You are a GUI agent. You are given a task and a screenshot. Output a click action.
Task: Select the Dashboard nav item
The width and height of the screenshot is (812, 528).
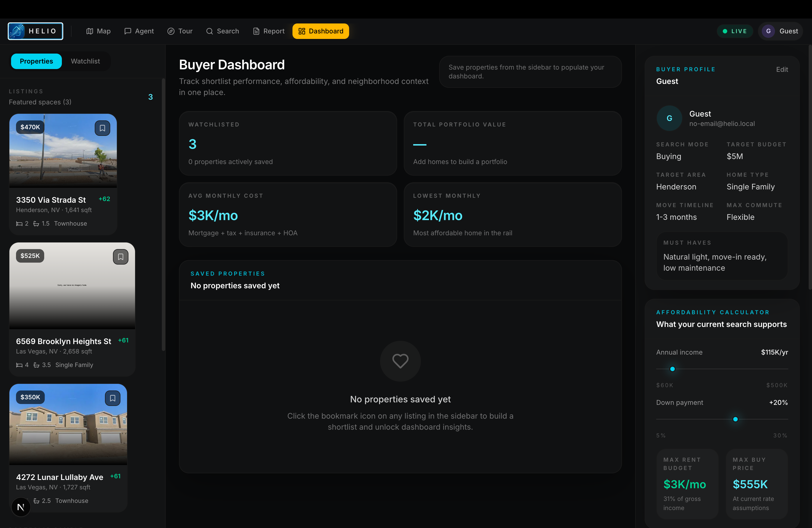(320, 31)
